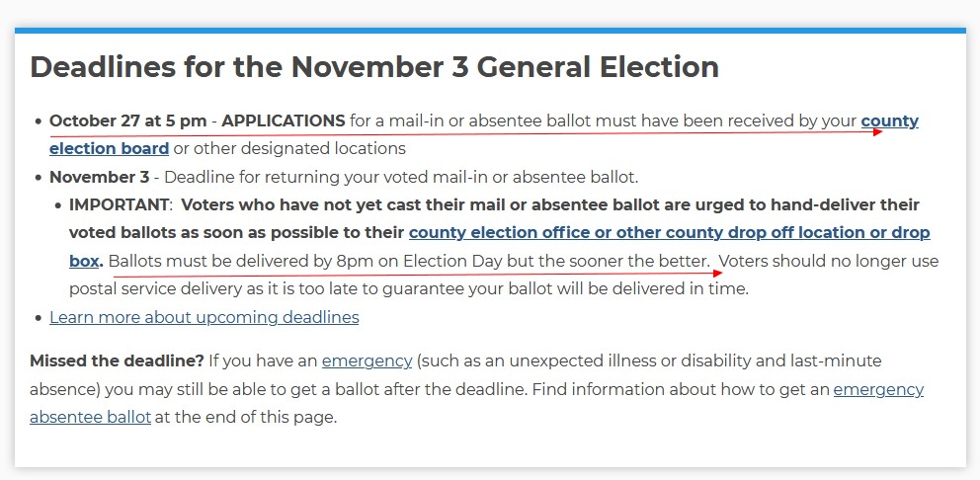
Task: Click the "Deadlines for the November 3 General Election" heading
Action: tap(374, 67)
